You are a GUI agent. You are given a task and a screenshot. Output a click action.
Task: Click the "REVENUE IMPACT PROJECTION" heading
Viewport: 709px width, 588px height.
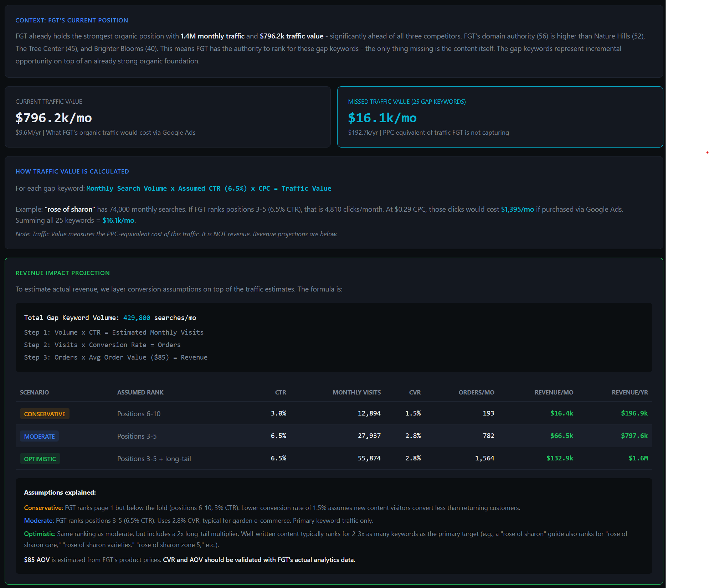(63, 273)
